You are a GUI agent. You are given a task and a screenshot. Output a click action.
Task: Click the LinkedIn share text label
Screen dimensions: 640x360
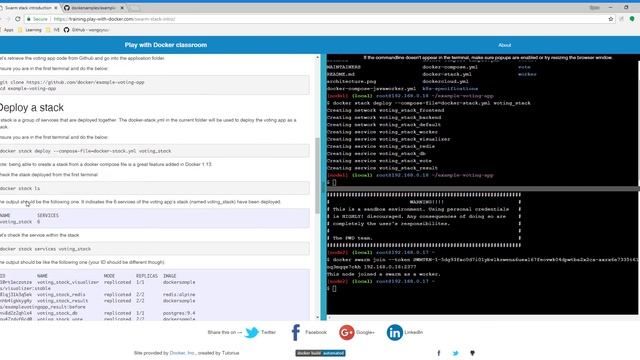413,332
